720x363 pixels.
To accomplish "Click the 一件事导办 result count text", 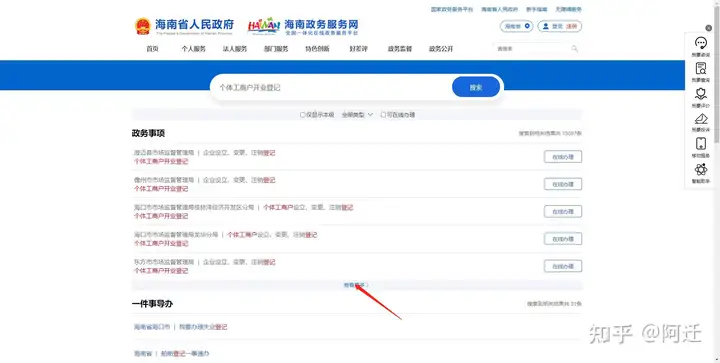I will (x=554, y=304).
